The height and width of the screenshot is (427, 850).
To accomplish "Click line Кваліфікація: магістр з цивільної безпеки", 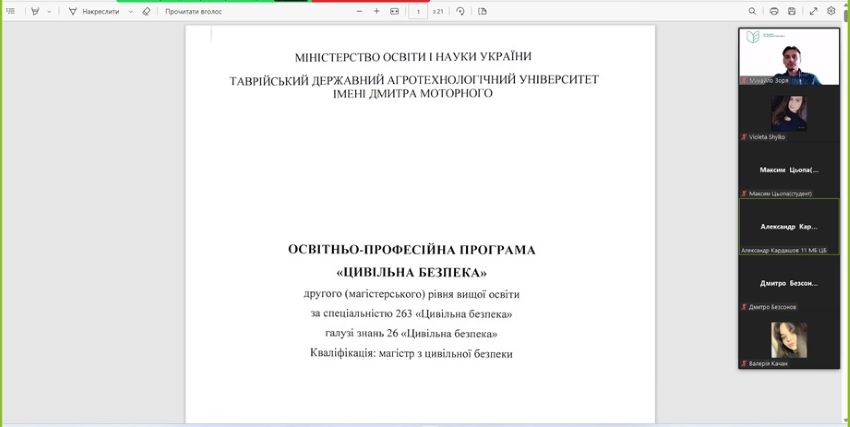I will coord(411,354).
